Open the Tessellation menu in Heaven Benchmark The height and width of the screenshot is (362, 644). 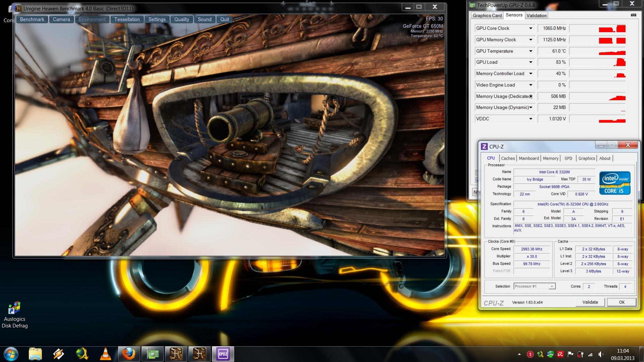click(127, 19)
